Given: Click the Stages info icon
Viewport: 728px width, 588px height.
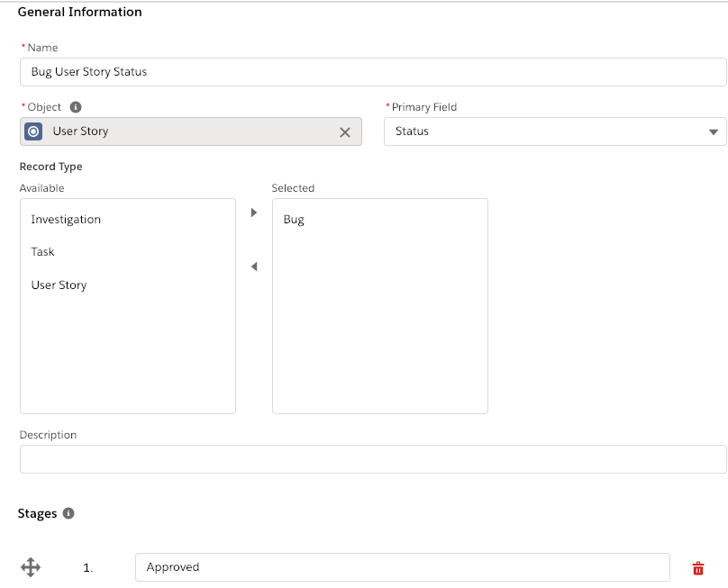Looking at the screenshot, I should tap(68, 513).
